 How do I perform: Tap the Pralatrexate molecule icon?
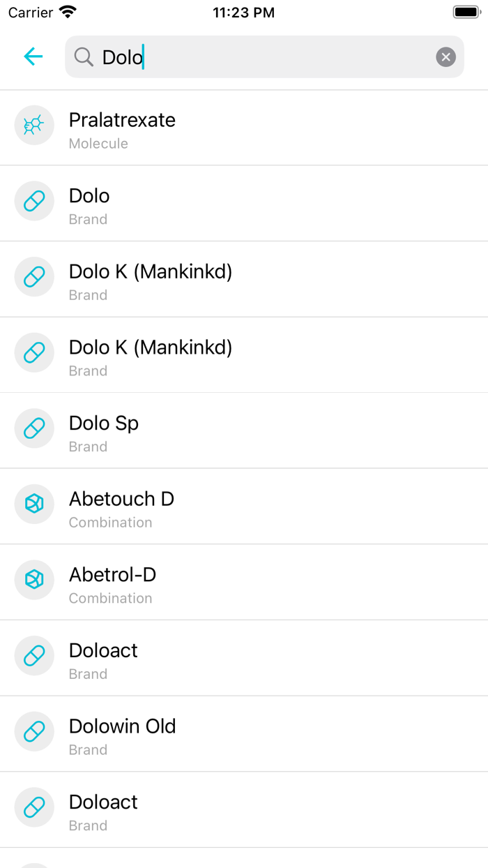click(x=34, y=126)
